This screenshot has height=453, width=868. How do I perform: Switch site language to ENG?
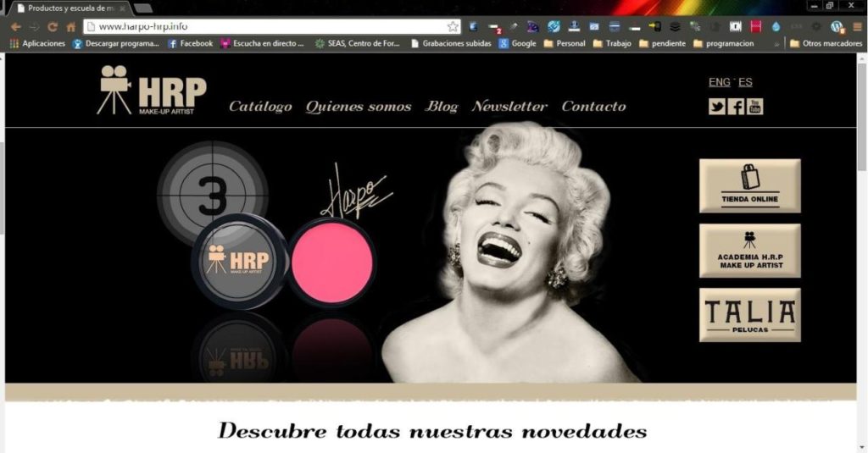[720, 82]
